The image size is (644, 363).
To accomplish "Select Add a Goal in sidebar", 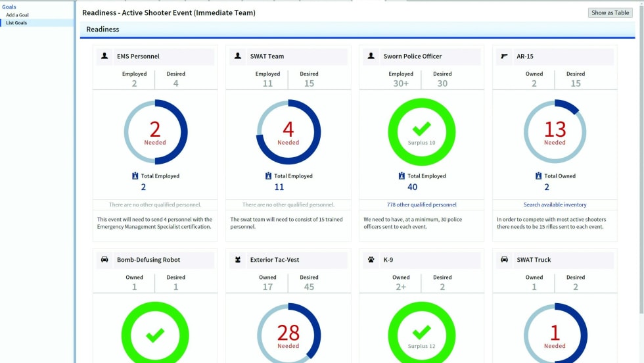I will (17, 15).
